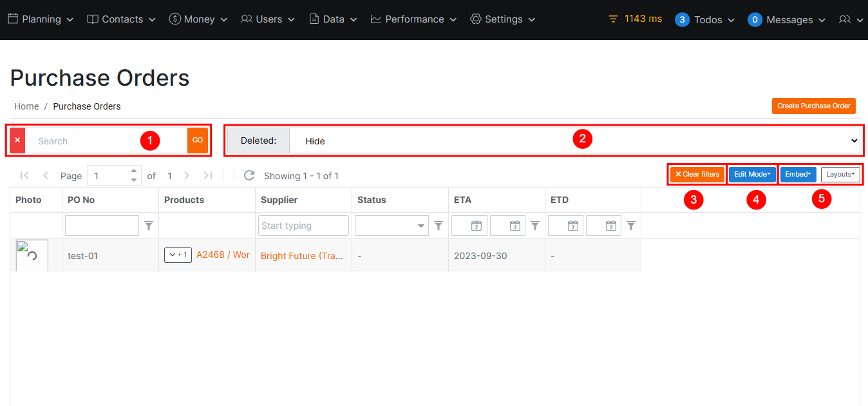Refresh the purchase orders grid

(x=249, y=175)
